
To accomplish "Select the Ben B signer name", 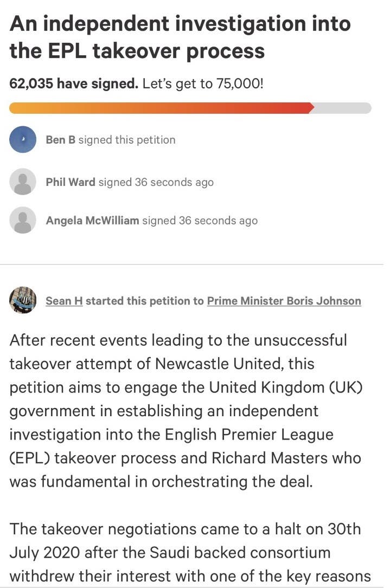I will [60, 139].
